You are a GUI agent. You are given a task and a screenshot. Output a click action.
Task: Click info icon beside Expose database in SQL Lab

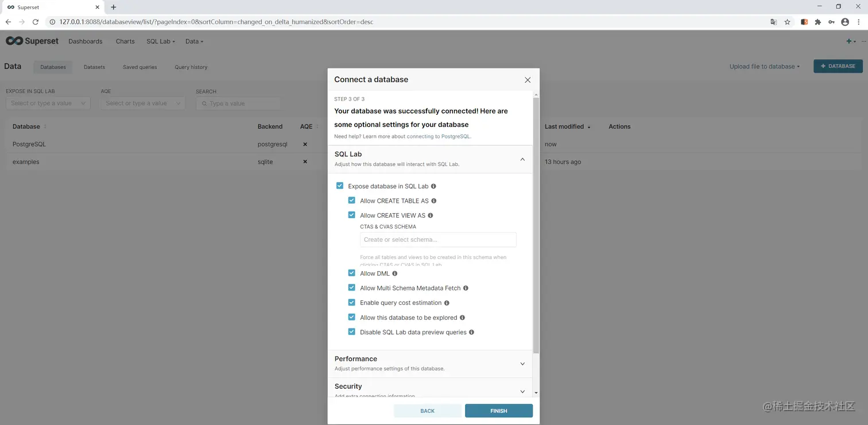coord(433,186)
